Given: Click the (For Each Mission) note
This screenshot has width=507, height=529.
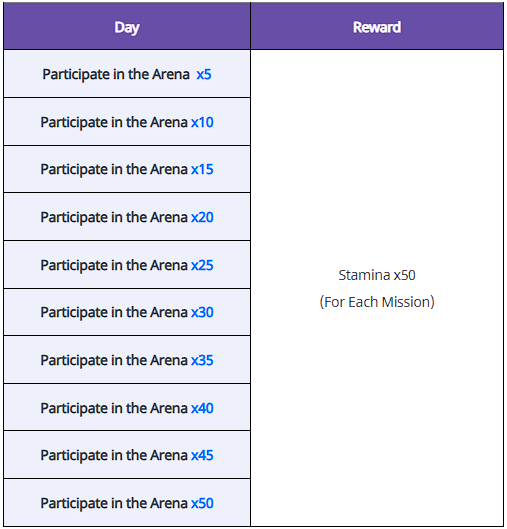Looking at the screenshot, I should 377,302.
